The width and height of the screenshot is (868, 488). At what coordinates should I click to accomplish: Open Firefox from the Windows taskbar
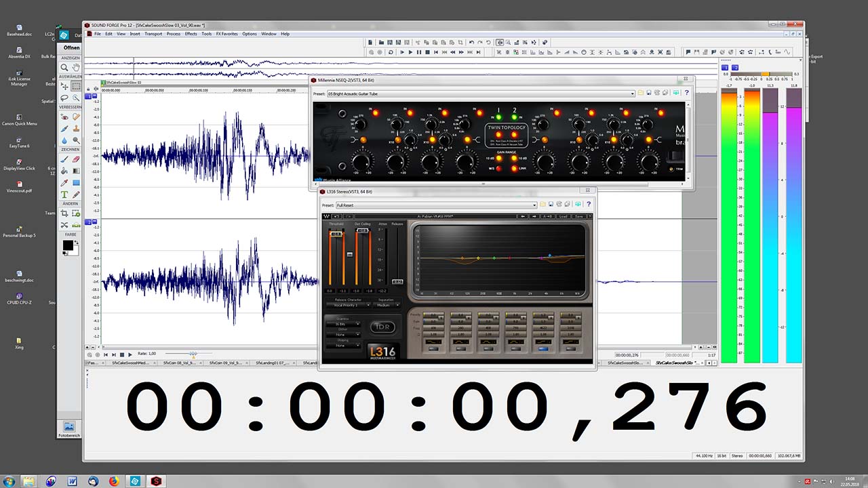[114, 481]
